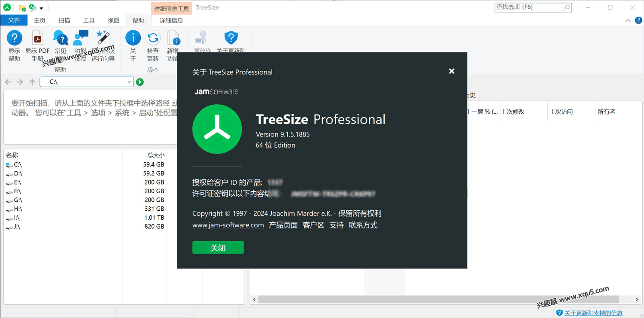Viewport: 644px width, 318px height.
Task: Select the I:\ drive in list
Action: [x=85, y=218]
